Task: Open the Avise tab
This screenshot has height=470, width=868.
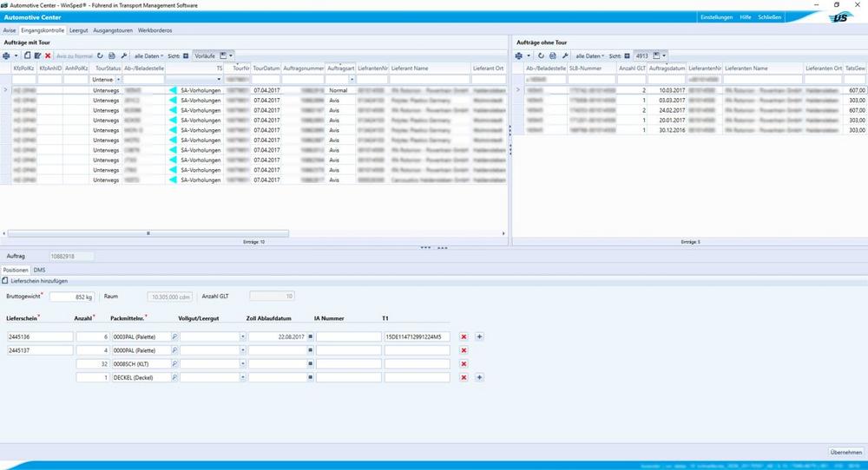Action: click(10, 30)
